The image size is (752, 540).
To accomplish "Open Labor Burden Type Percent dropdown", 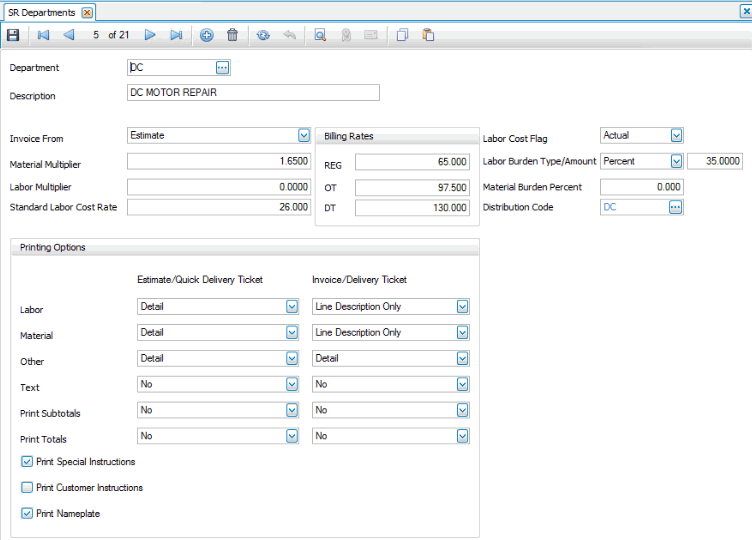I will pyautogui.click(x=676, y=161).
